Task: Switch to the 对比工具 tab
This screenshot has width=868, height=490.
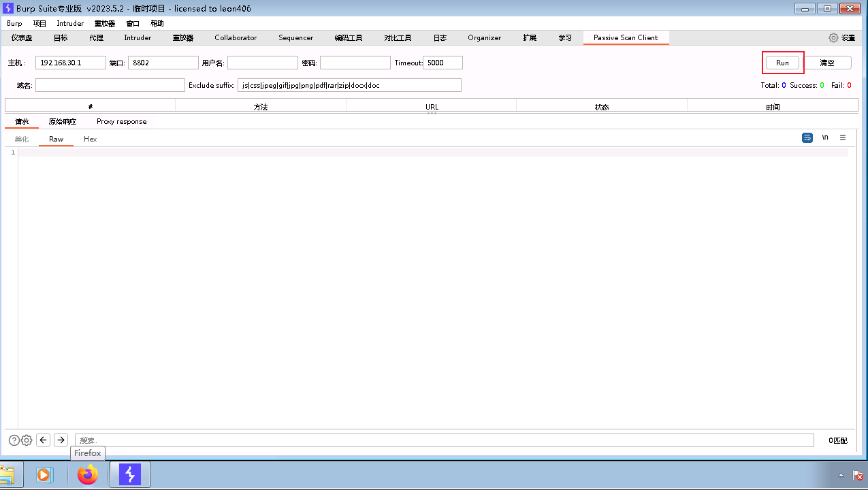Action: [398, 38]
